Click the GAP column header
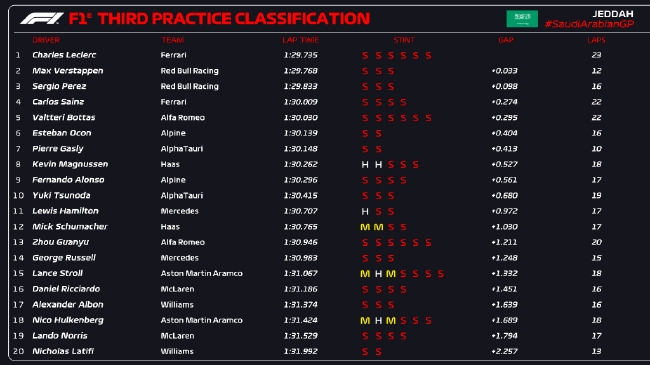 pos(506,40)
